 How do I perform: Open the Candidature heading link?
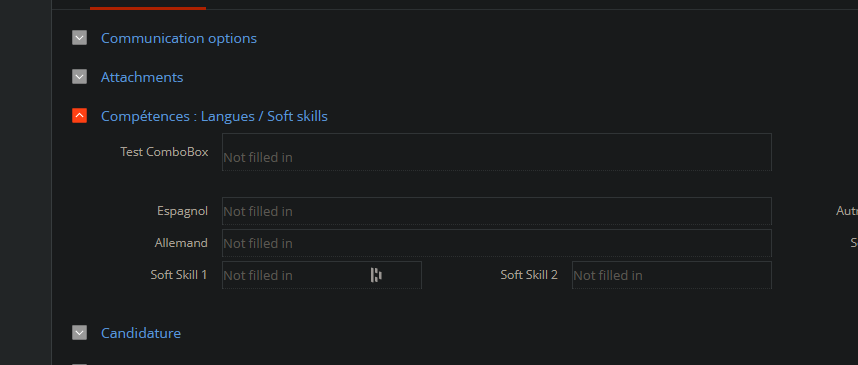pos(141,333)
